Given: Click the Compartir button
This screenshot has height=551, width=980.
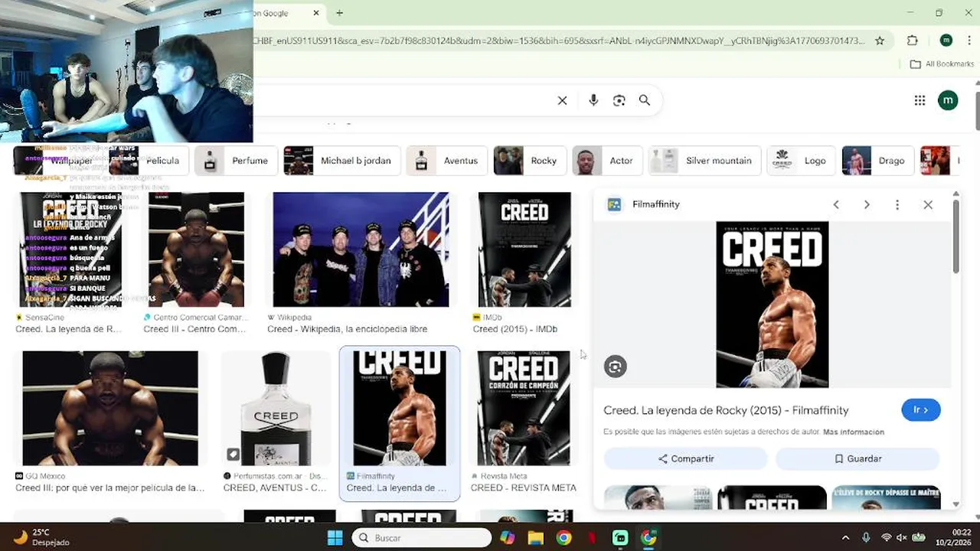Looking at the screenshot, I should [x=686, y=458].
